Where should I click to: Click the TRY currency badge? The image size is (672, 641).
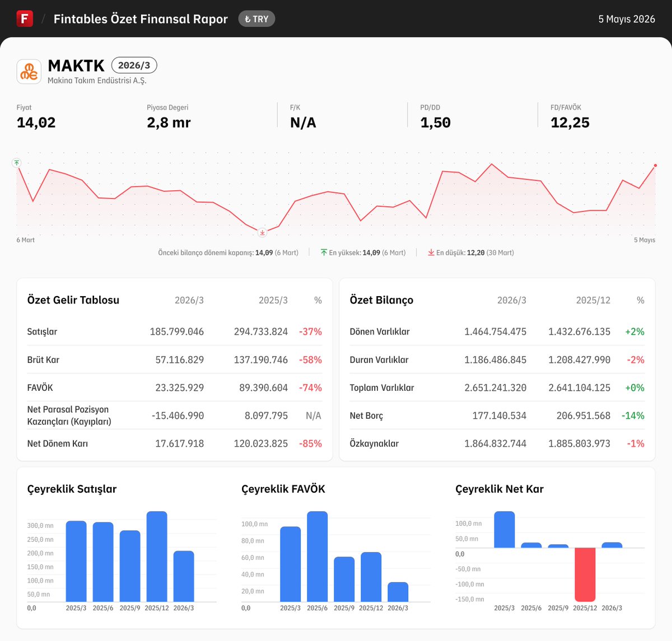click(x=256, y=19)
